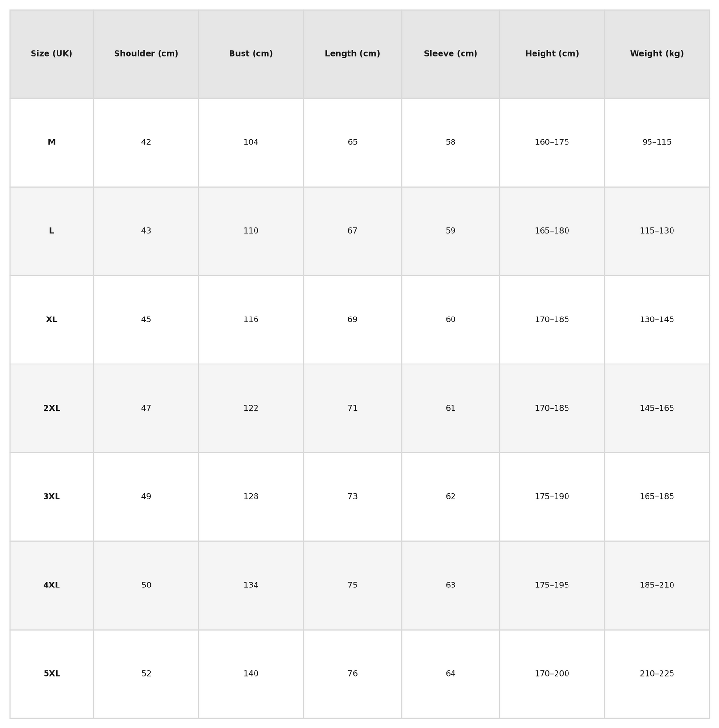Click the XL size row label

pos(52,319)
